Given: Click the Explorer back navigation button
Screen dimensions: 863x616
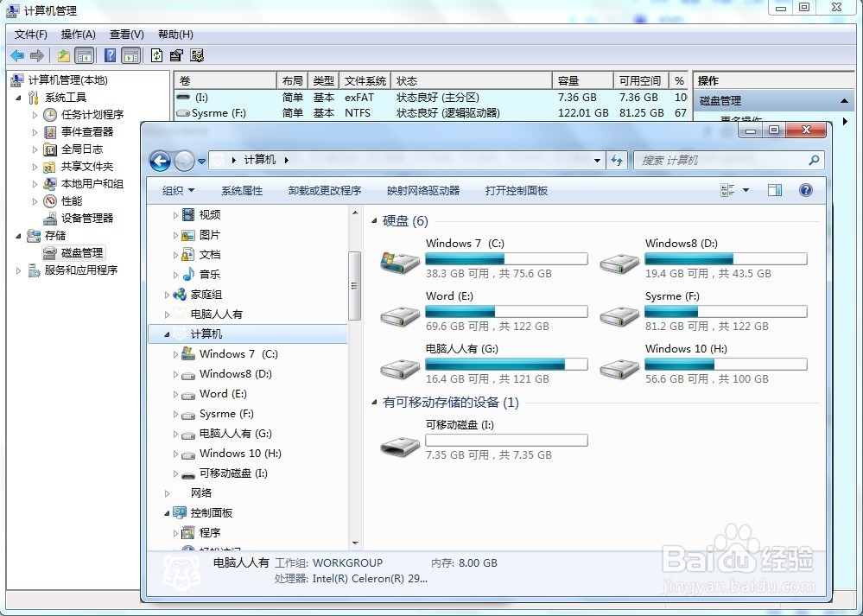Looking at the screenshot, I should (x=160, y=161).
